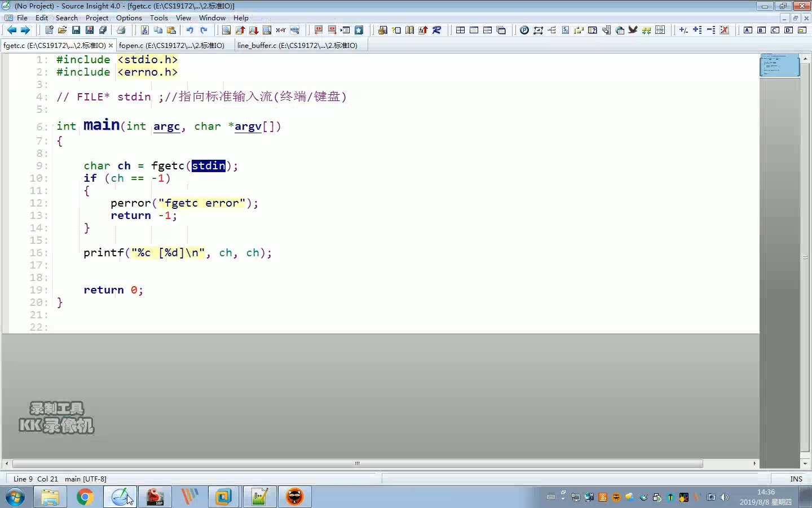The image size is (812, 508).
Task: Open the Search magnifier icon
Action: [x=226, y=30]
